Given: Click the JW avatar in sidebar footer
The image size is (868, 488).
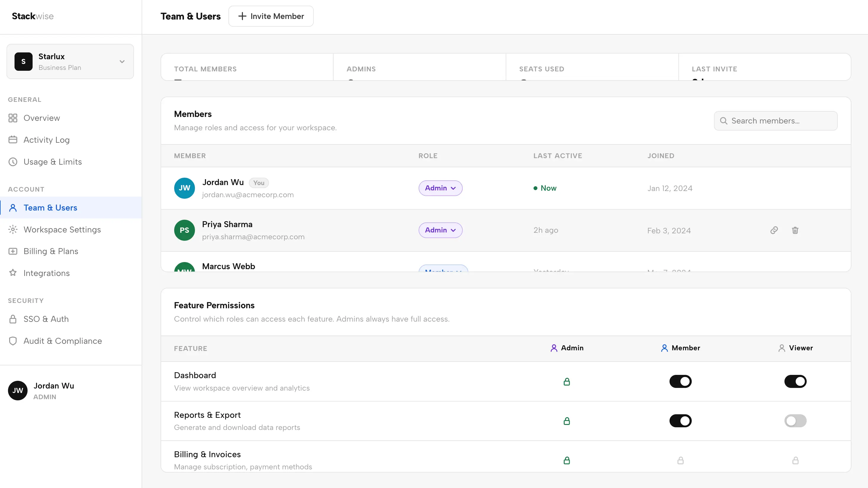Looking at the screenshot, I should (17, 391).
